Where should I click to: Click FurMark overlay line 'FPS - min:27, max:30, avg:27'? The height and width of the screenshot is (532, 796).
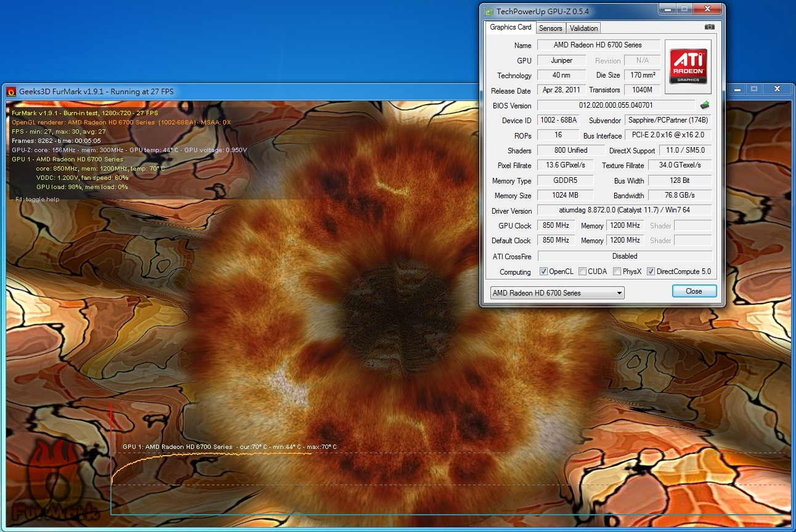click(59, 131)
